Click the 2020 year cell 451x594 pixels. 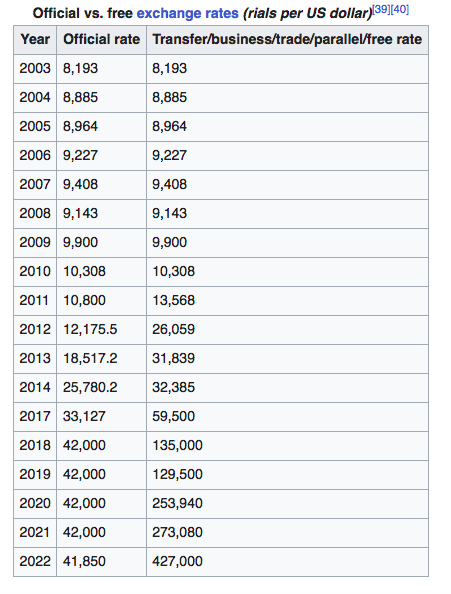coord(35,503)
